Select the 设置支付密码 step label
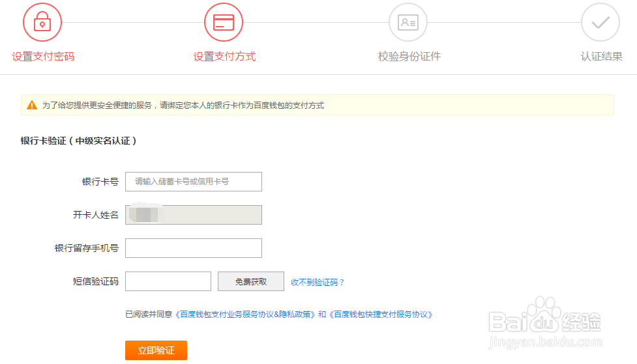 click(43, 57)
